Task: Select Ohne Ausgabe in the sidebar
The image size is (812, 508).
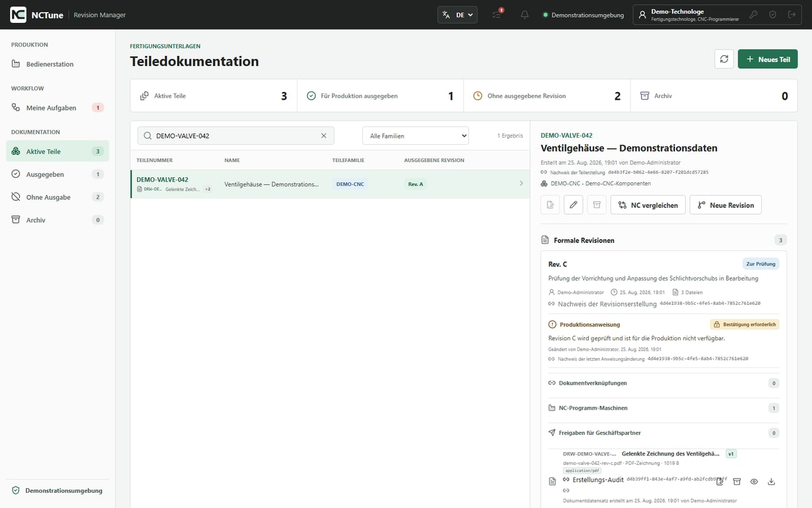Action: click(58, 197)
